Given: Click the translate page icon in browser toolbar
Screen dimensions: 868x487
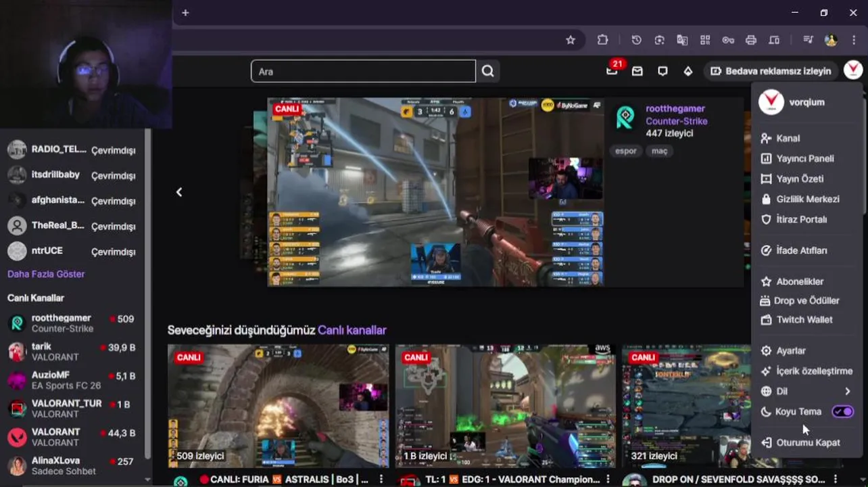Looking at the screenshot, I should [682, 40].
